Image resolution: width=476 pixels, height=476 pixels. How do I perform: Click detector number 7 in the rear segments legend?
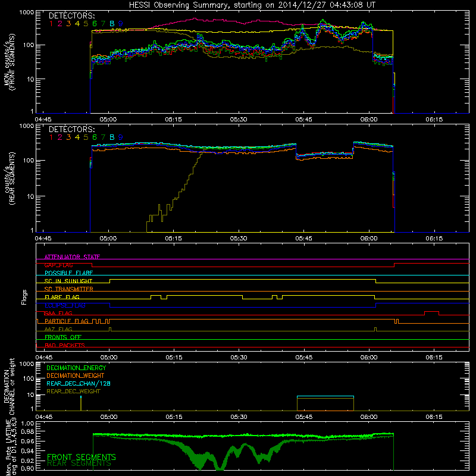(x=103, y=137)
